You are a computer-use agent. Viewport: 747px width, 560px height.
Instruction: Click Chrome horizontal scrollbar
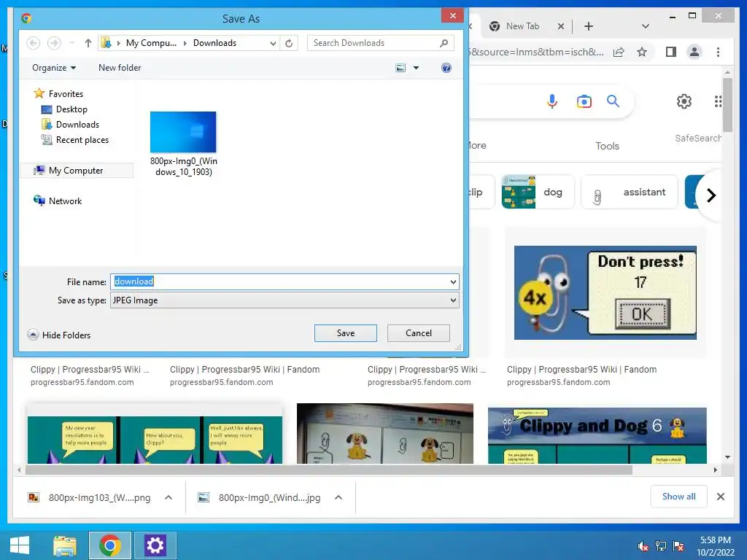(329, 470)
